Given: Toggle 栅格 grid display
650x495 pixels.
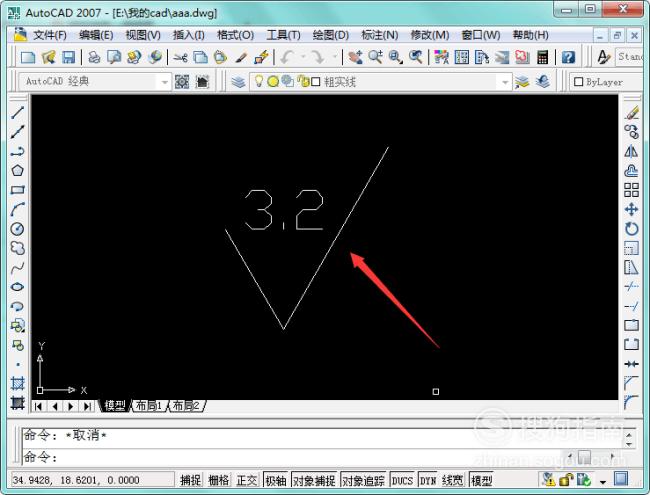Looking at the screenshot, I should click(x=219, y=480).
